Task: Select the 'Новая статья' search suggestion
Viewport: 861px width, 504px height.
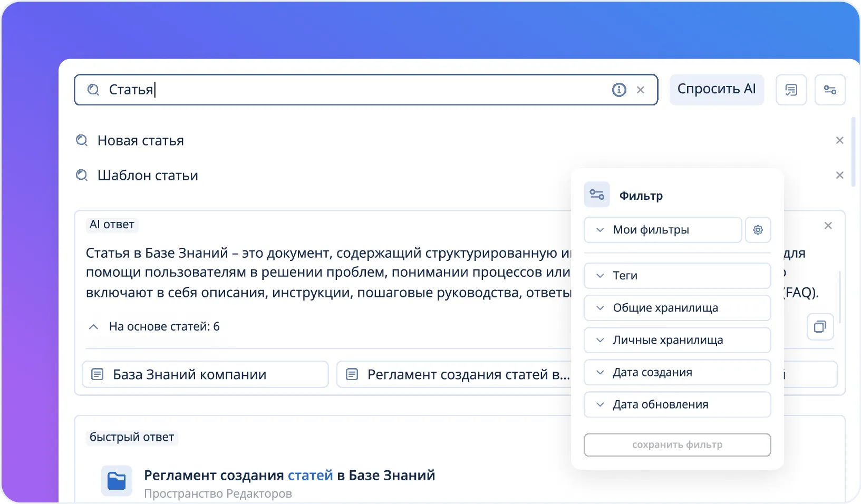Action: pyautogui.click(x=140, y=141)
